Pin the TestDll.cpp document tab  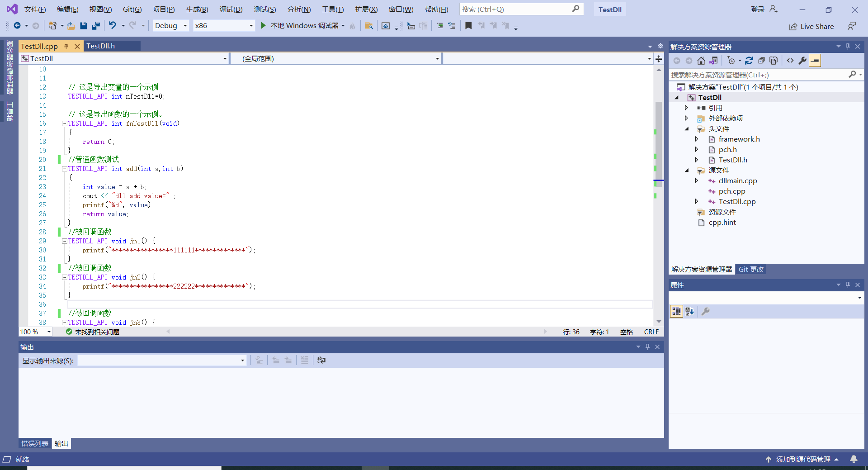point(66,46)
